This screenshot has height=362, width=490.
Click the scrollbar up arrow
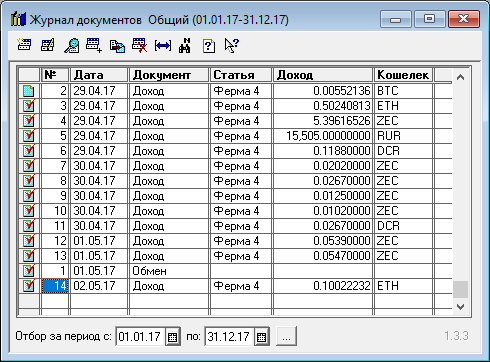coord(460,77)
